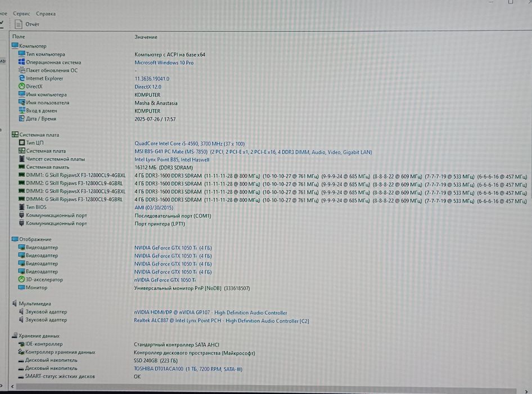Click the Значение column header
This screenshot has width=532, height=394.
click(x=146, y=37)
